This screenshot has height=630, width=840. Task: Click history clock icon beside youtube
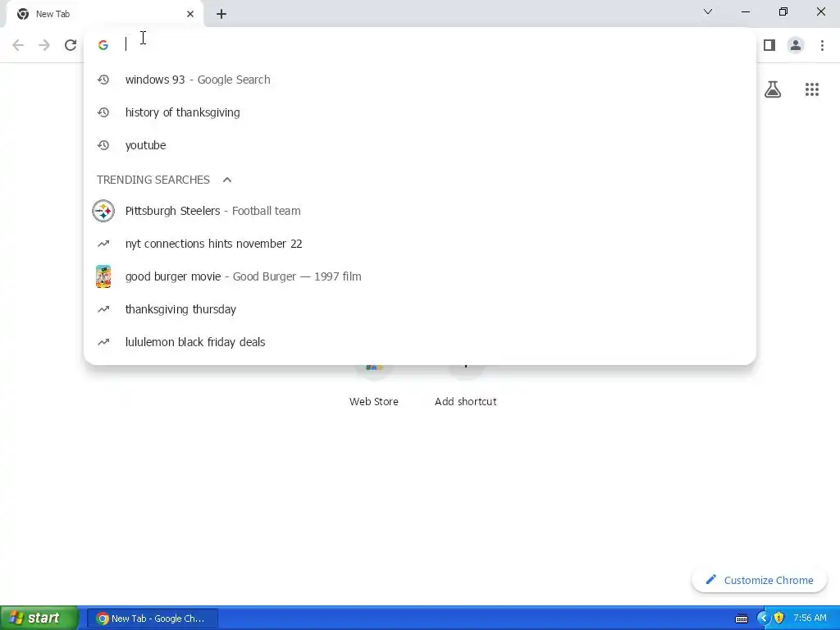[x=103, y=145]
